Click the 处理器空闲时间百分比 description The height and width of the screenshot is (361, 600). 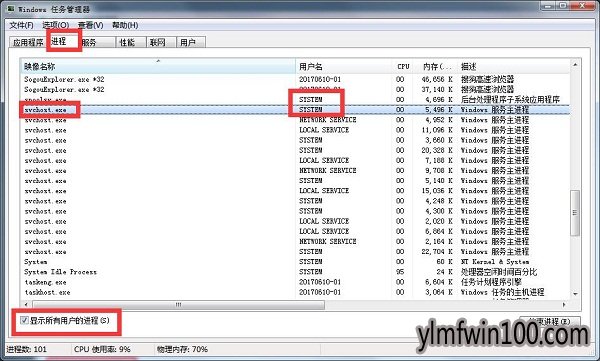499,272
